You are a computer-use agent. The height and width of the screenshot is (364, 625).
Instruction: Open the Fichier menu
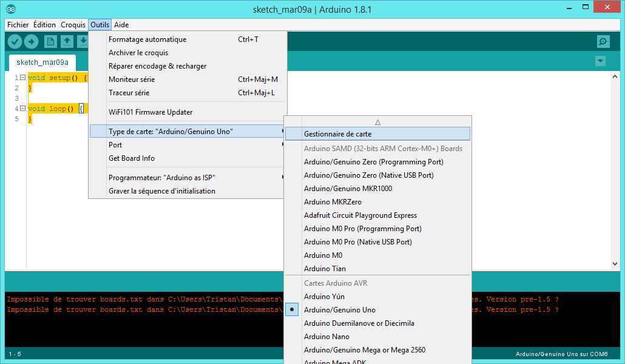click(x=18, y=25)
